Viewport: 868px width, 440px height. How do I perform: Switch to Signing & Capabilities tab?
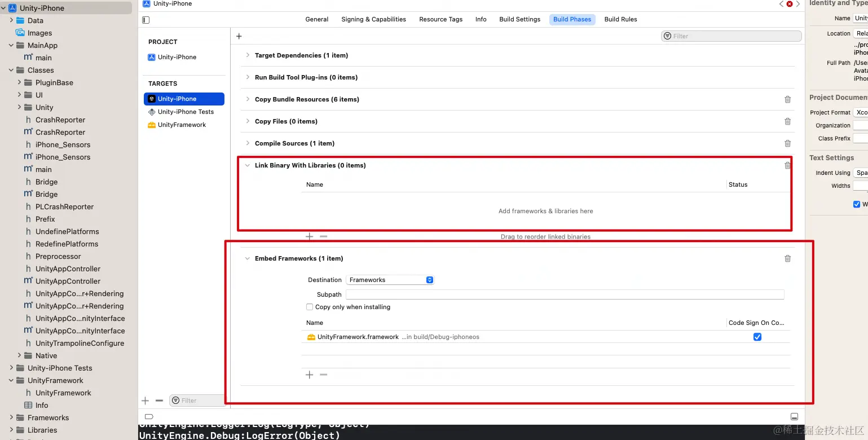[x=373, y=19]
